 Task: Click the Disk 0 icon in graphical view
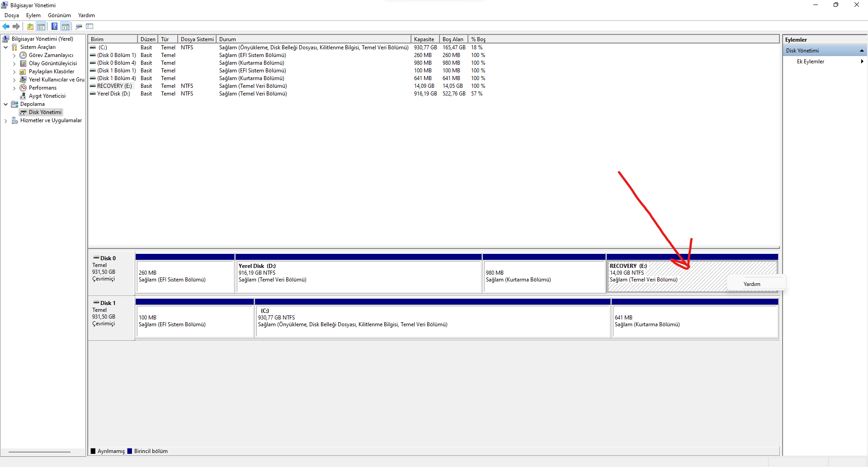tap(96, 258)
